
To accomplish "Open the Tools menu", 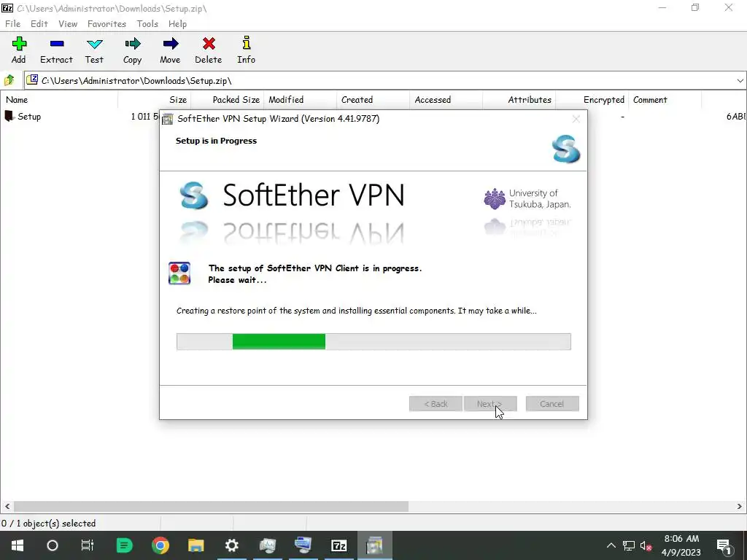I will coord(147,24).
